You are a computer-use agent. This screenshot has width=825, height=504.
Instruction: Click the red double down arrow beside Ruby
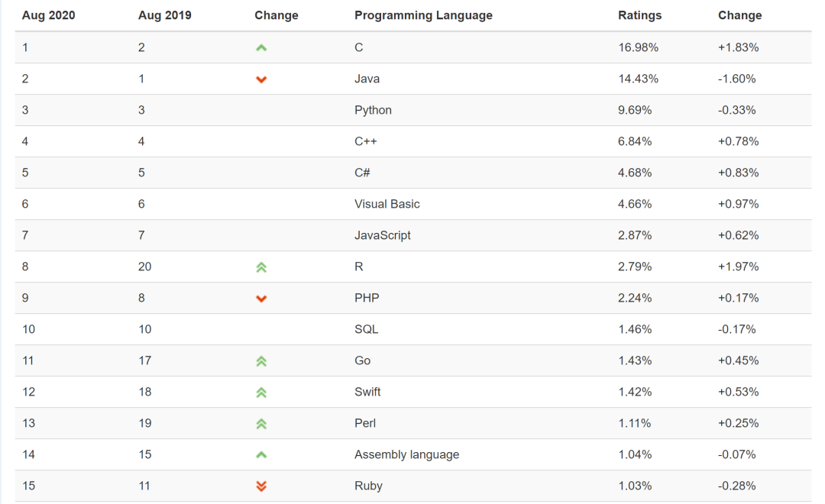point(261,486)
